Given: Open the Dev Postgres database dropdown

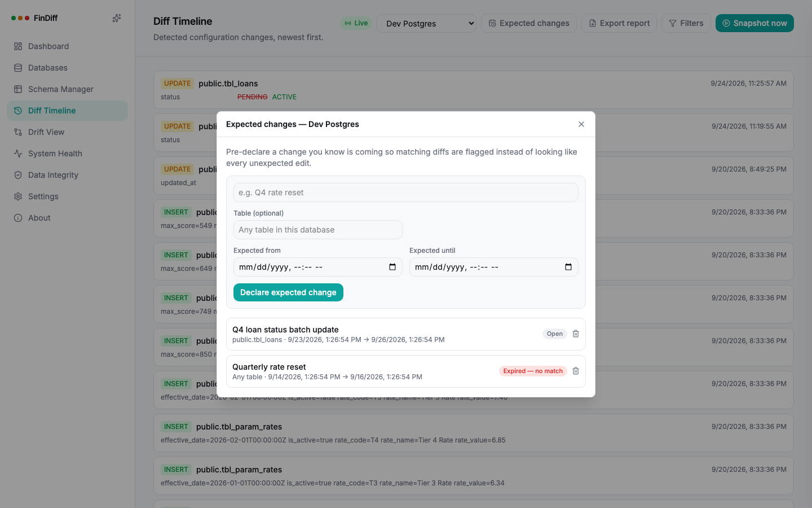Looking at the screenshot, I should (x=426, y=23).
